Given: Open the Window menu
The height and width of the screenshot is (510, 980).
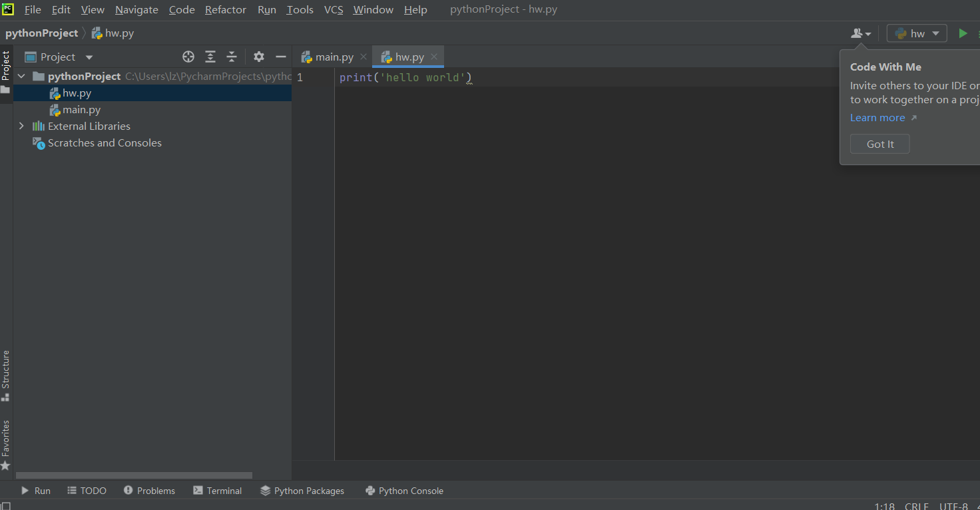Looking at the screenshot, I should 373,10.
